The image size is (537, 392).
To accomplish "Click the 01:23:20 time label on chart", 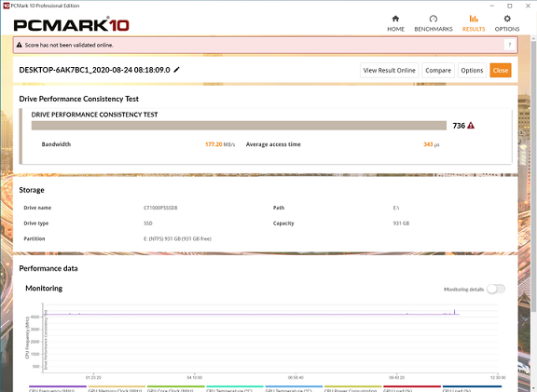I will [x=93, y=378].
